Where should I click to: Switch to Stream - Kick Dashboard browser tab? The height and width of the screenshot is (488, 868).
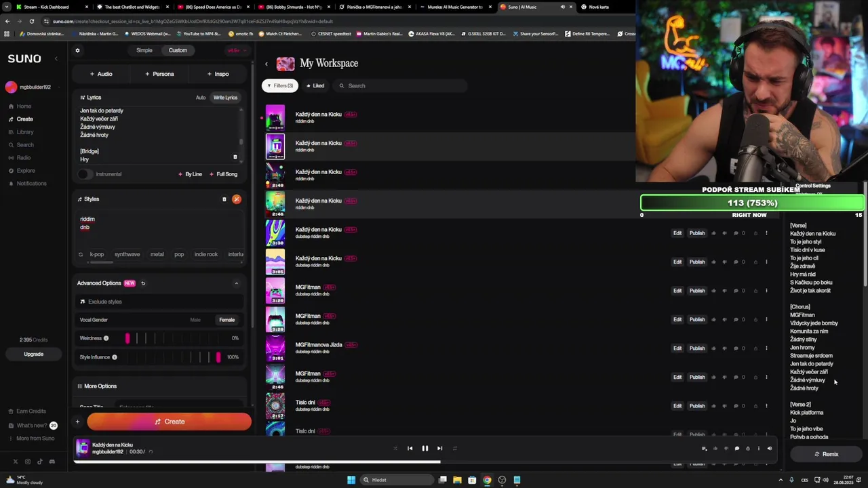pyautogui.click(x=47, y=7)
